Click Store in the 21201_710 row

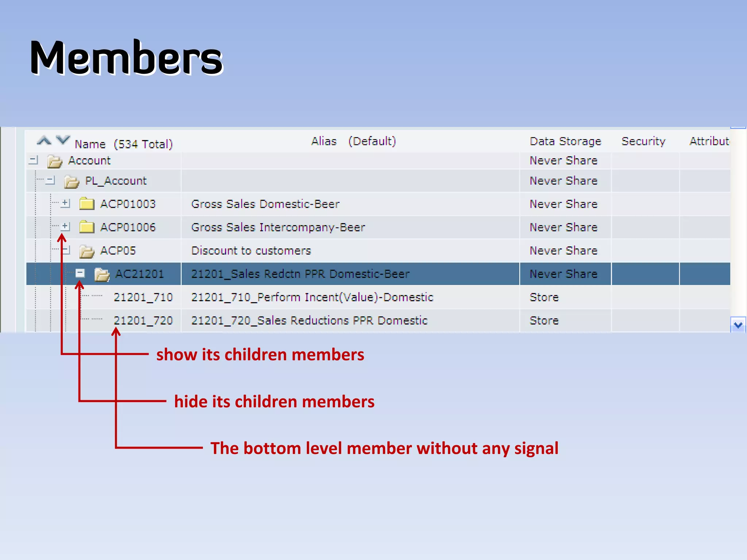pyautogui.click(x=544, y=297)
